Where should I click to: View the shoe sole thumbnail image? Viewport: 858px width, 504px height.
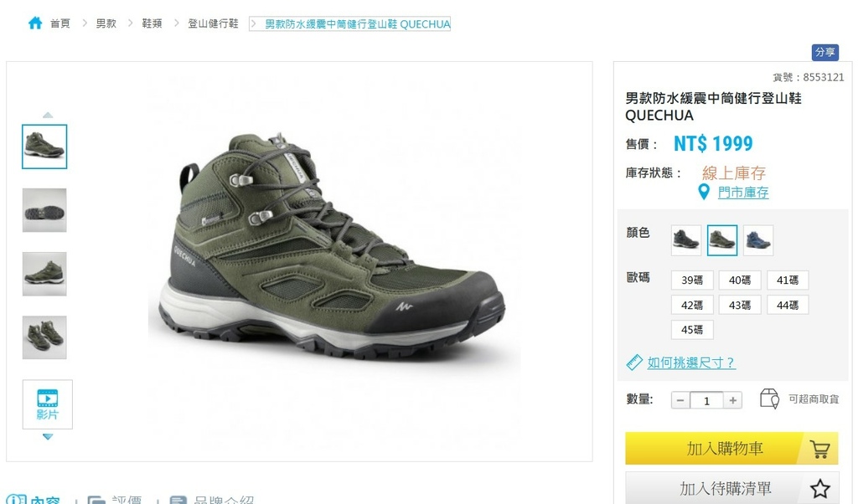(44, 210)
